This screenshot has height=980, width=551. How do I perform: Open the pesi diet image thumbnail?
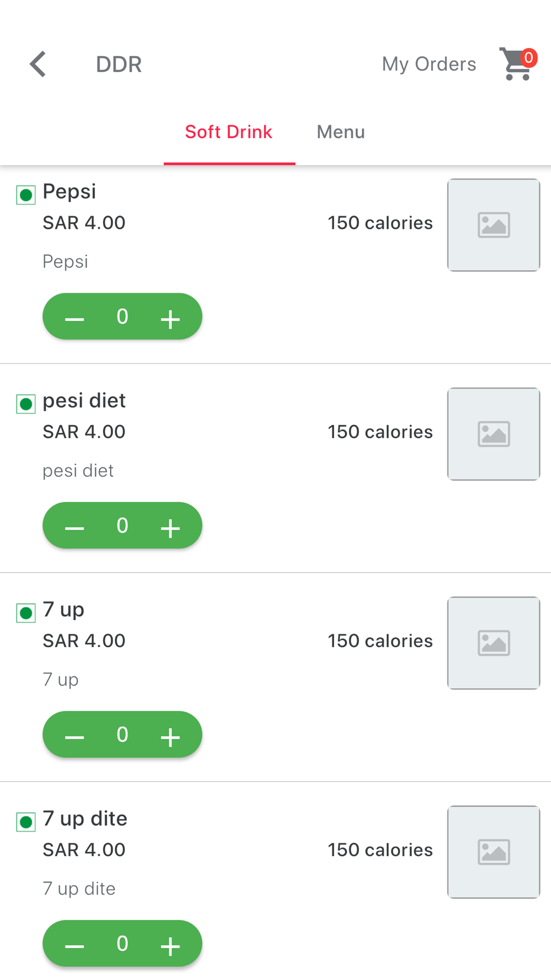point(494,434)
